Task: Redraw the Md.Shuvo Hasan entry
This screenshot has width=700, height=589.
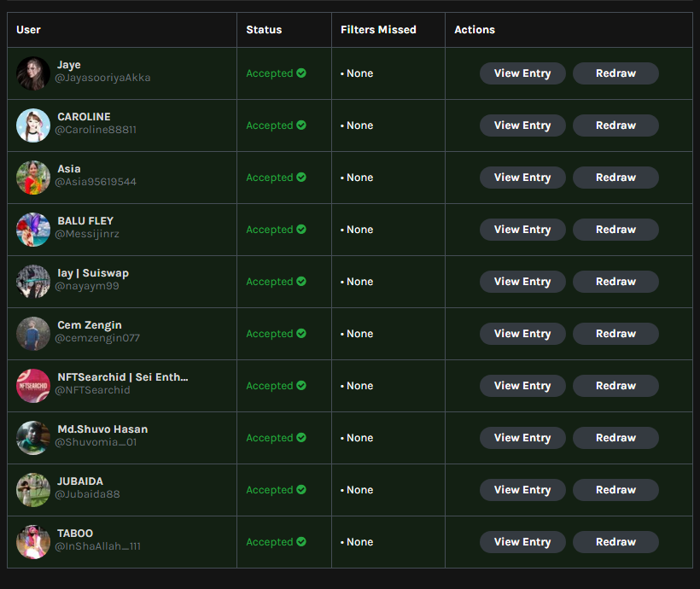Action: click(615, 438)
